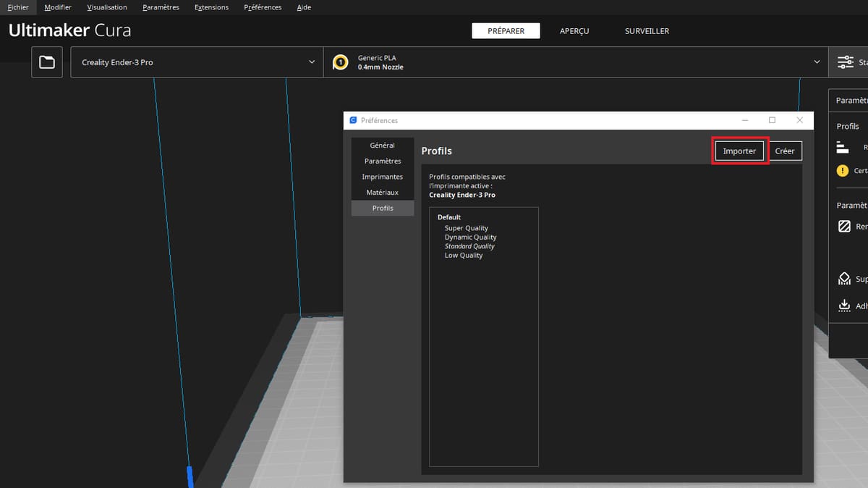The width and height of the screenshot is (868, 488).
Task: Select the Dynamic Quality profile
Action: tap(471, 237)
